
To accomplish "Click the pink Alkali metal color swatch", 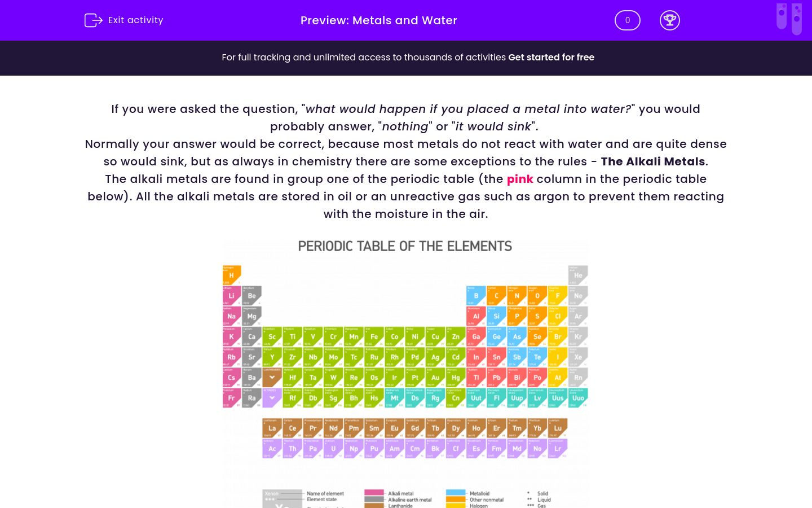I will [x=375, y=493].
